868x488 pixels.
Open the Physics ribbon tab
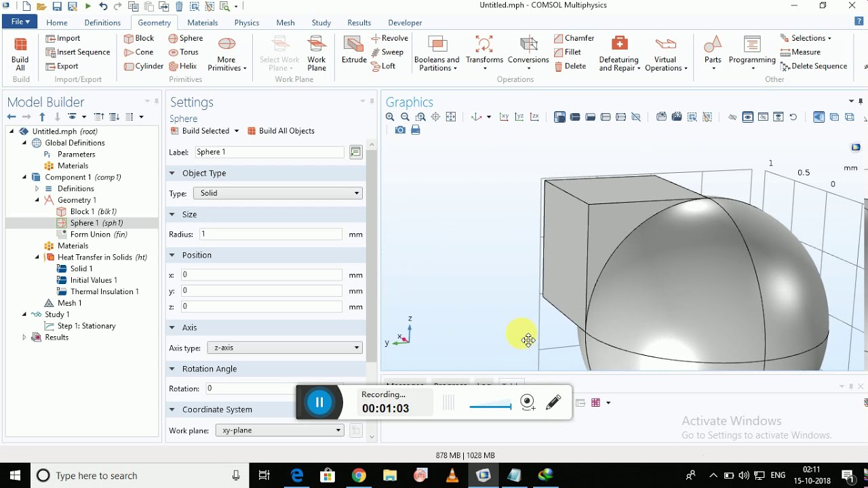tap(247, 22)
